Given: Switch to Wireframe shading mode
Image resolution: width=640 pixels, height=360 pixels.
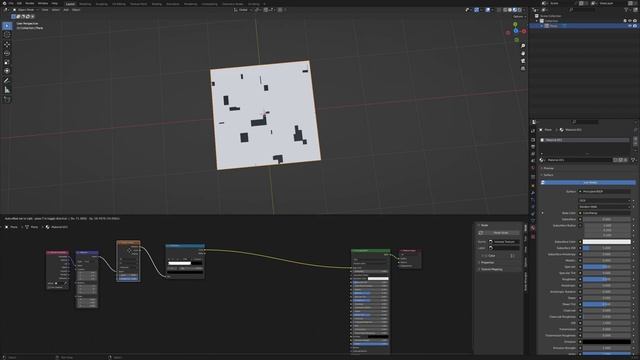Looking at the screenshot, I should [505, 10].
